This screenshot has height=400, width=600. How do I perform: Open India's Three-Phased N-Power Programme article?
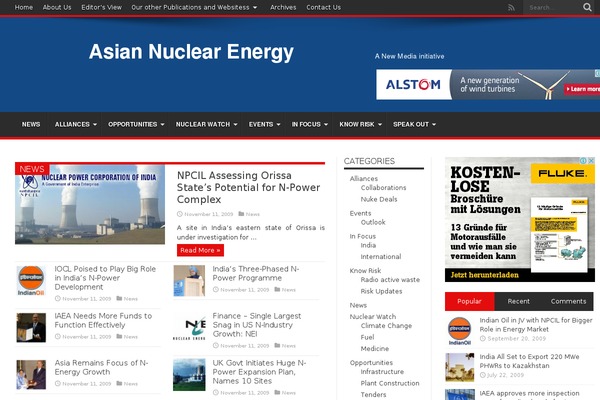click(256, 273)
